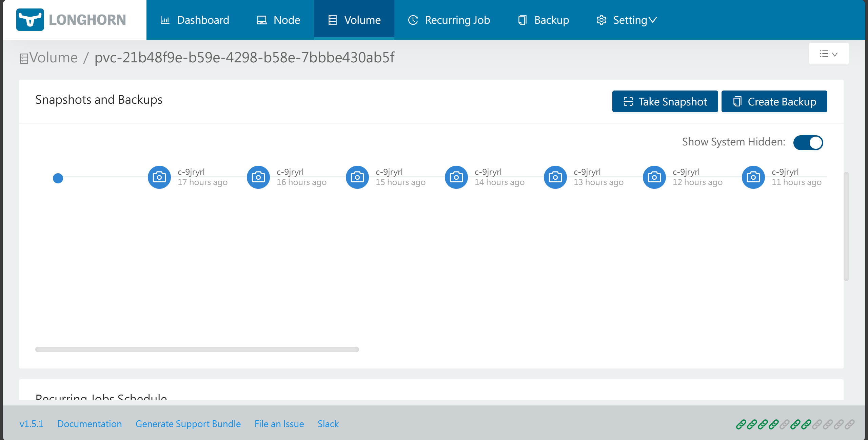
Task: Click the Volume breadcrumb link
Action: 53,58
